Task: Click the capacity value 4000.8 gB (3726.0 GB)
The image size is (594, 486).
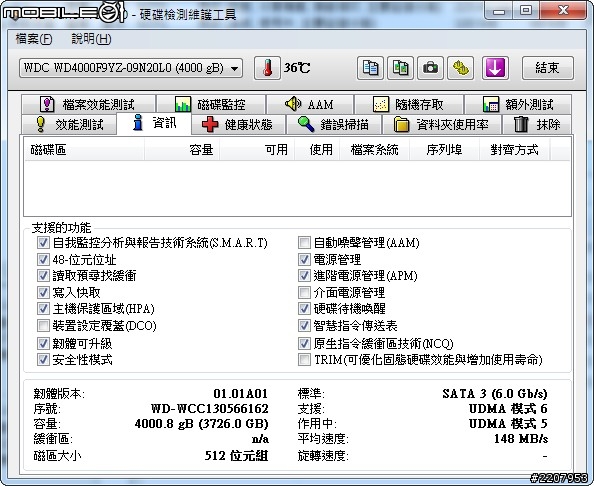Action: click(x=202, y=423)
